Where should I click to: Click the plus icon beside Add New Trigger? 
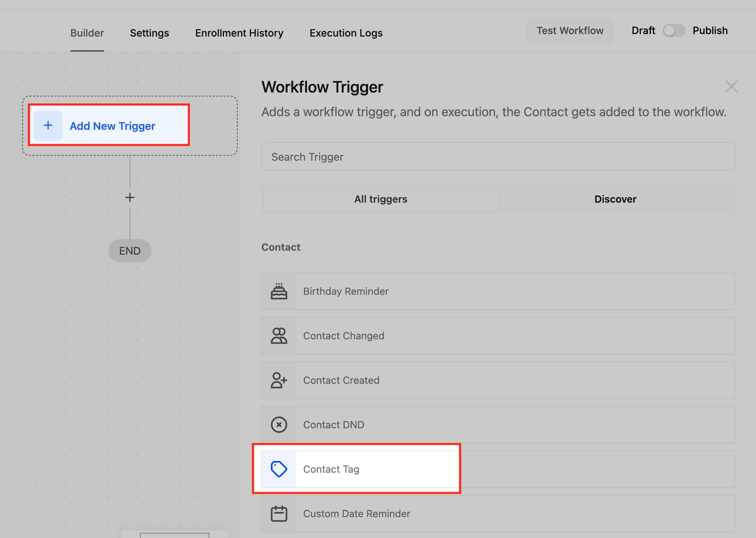point(48,126)
